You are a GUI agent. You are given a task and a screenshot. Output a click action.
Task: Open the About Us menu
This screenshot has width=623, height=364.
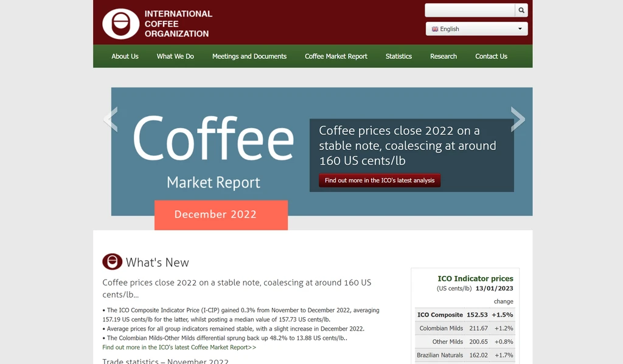[125, 57]
